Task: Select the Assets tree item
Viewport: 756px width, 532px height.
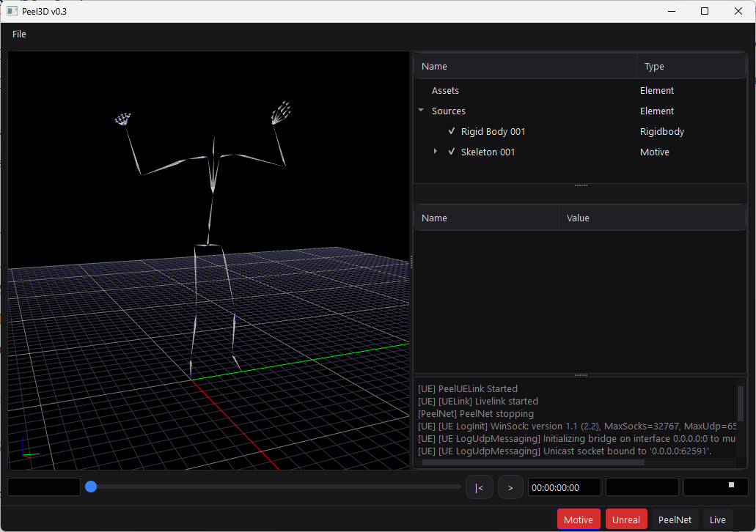Action: coord(445,91)
